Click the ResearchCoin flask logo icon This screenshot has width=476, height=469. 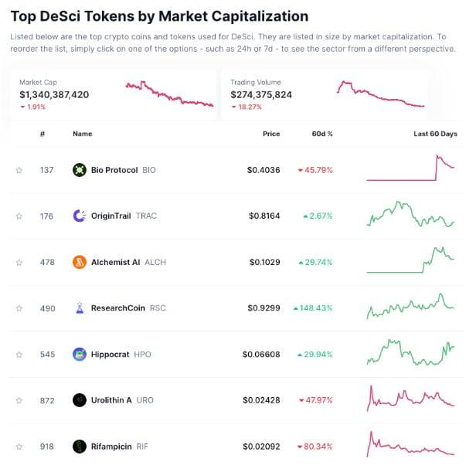[x=79, y=308]
